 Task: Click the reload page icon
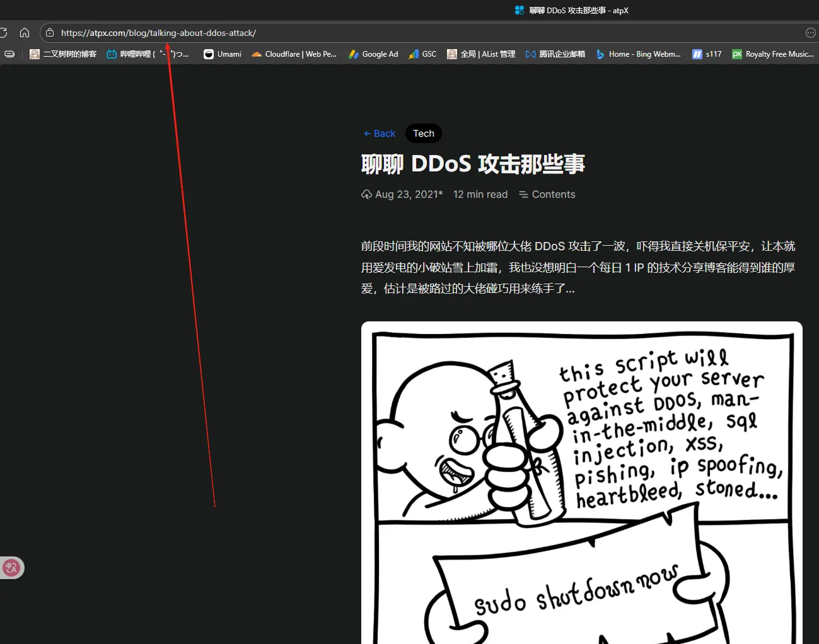click(3, 33)
